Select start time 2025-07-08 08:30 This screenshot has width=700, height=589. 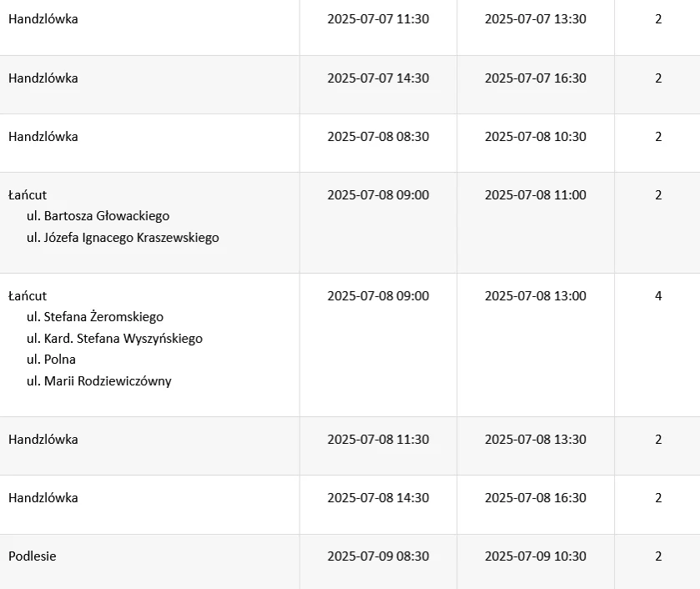coord(378,136)
